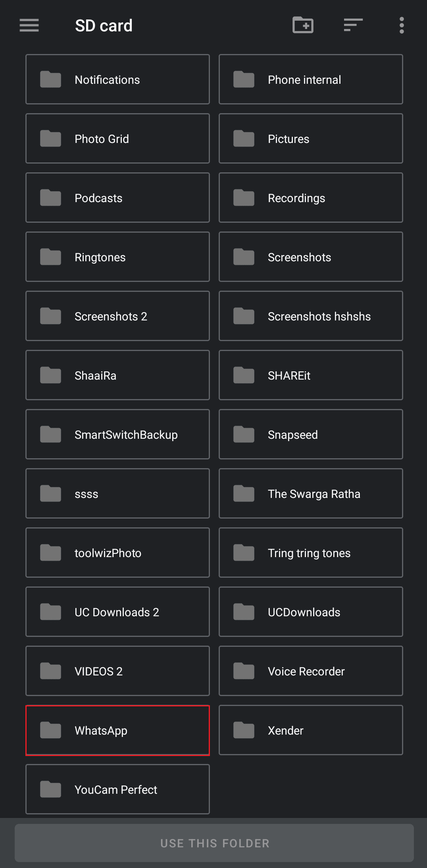This screenshot has height=868, width=427.
Task: Click the Xender folder icon
Action: tap(244, 730)
